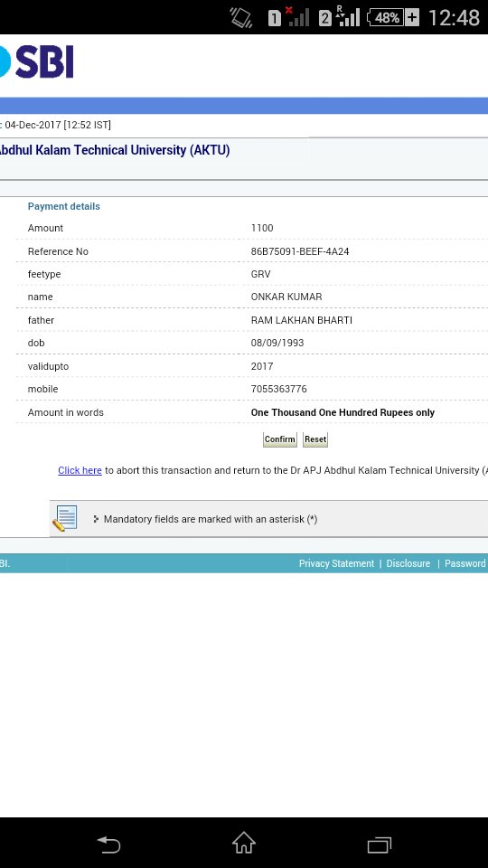Click the 'validupto' label
Viewport: 488px width, 868px height.
tap(48, 366)
